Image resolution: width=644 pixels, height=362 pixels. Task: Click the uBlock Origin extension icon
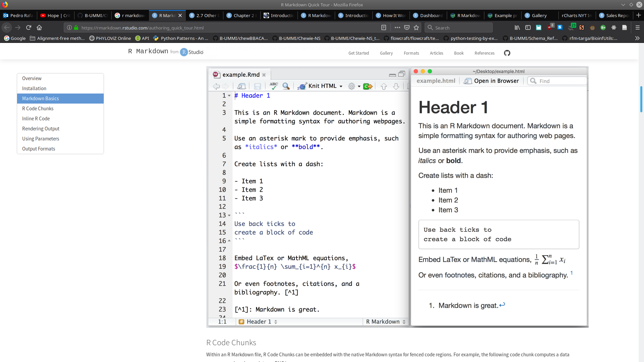(550, 27)
